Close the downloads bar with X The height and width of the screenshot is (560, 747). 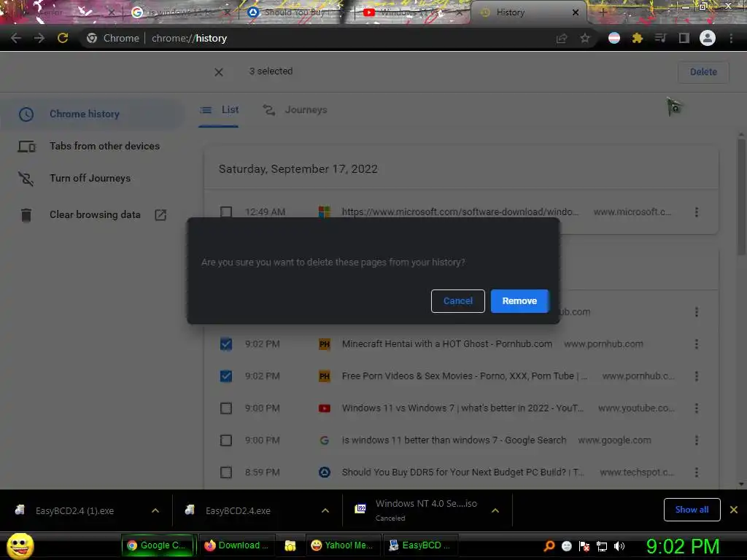(734, 510)
